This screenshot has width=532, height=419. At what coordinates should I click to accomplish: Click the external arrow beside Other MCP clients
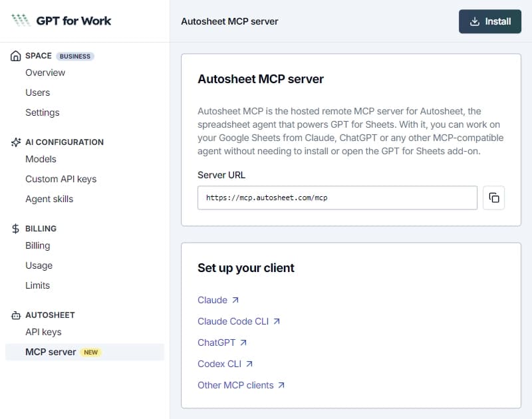(281, 385)
